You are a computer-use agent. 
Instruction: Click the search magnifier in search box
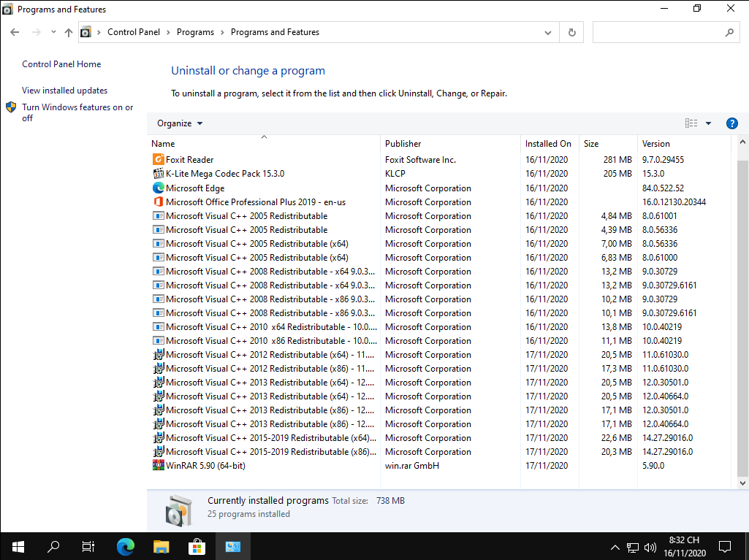(x=729, y=32)
